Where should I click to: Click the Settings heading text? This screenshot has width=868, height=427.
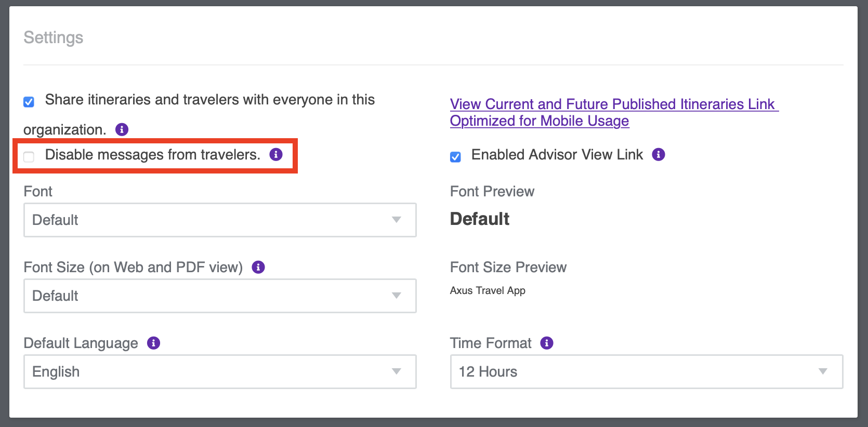coord(54,37)
